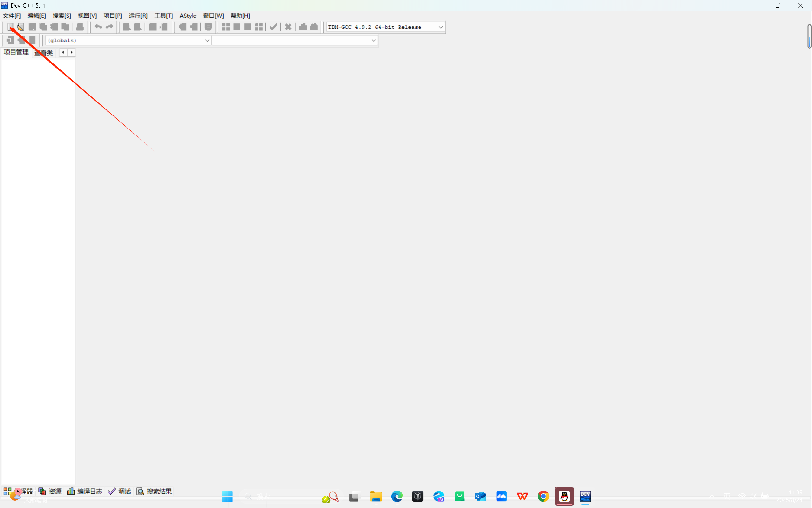
Task: Open the empty function list dropdown
Action: pos(373,40)
